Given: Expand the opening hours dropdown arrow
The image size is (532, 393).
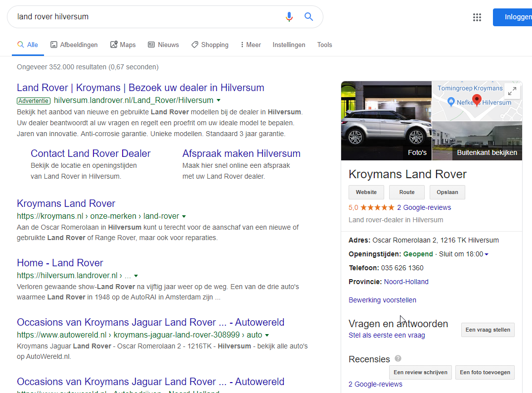Looking at the screenshot, I should pyautogui.click(x=487, y=254).
